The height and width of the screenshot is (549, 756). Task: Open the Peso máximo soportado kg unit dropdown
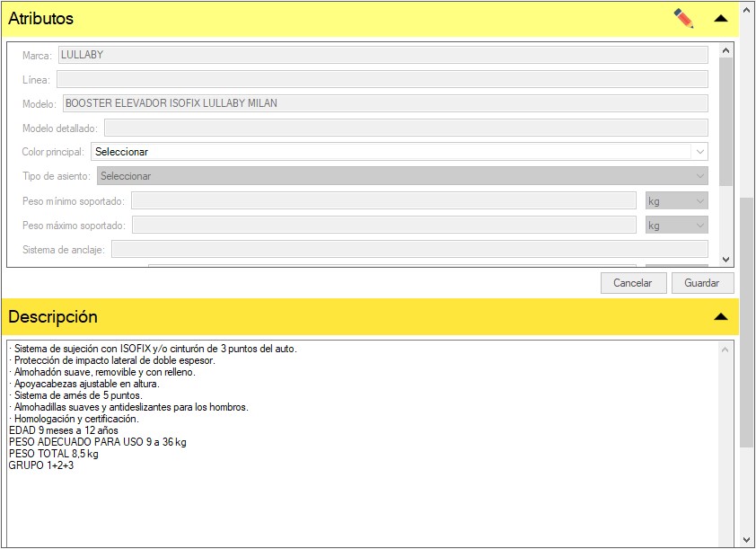tap(677, 226)
